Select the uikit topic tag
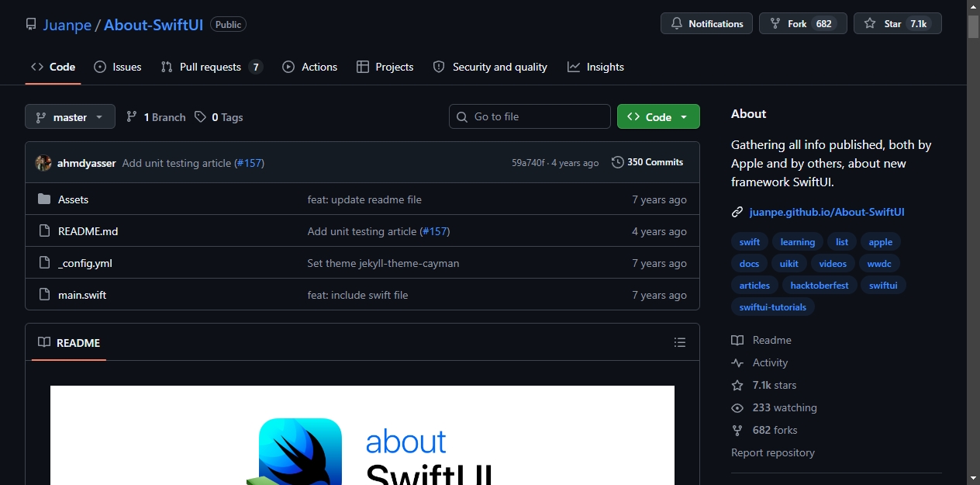Viewport: 980px width, 485px height. click(789, 264)
